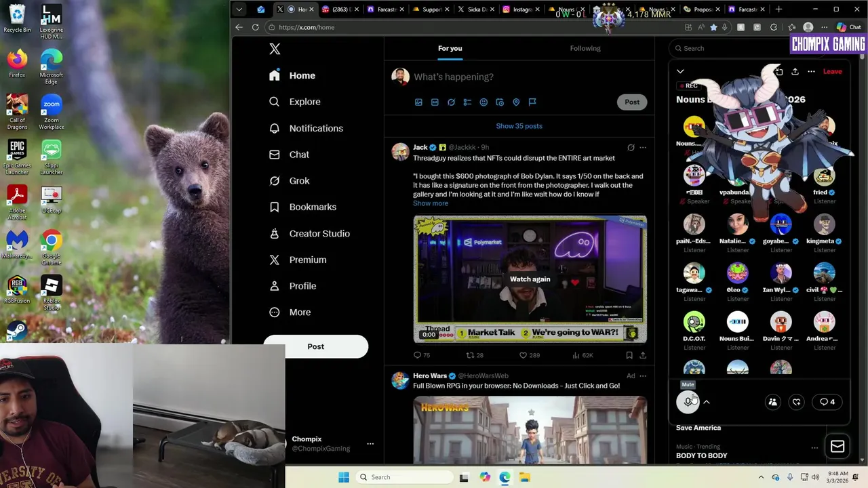Select the For you tab

point(450,48)
